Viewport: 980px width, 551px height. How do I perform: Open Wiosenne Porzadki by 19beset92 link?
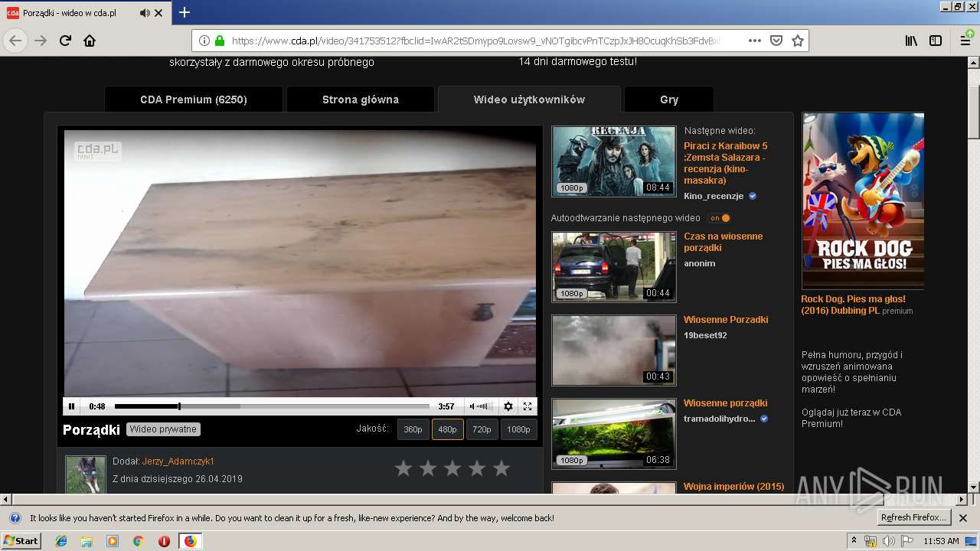coord(726,320)
